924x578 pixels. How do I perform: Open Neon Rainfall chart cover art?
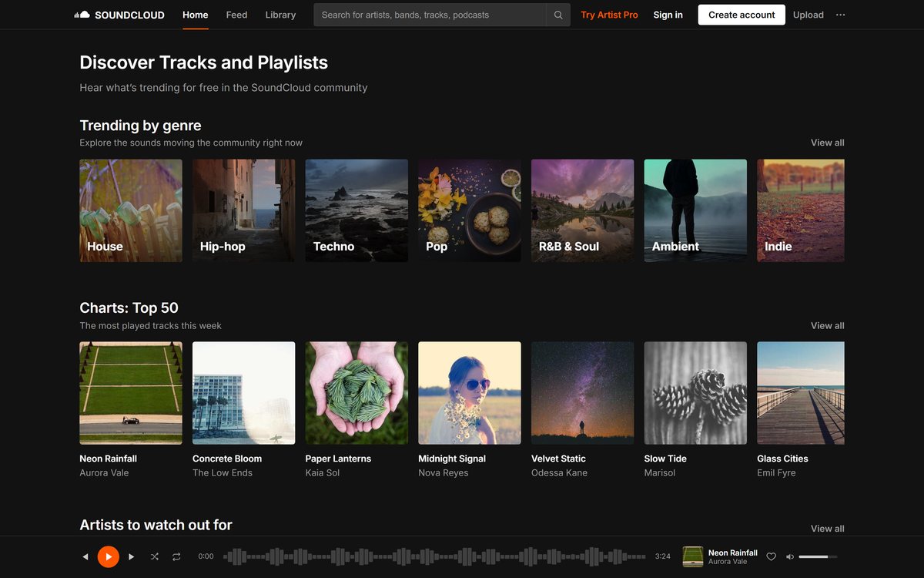[131, 393]
